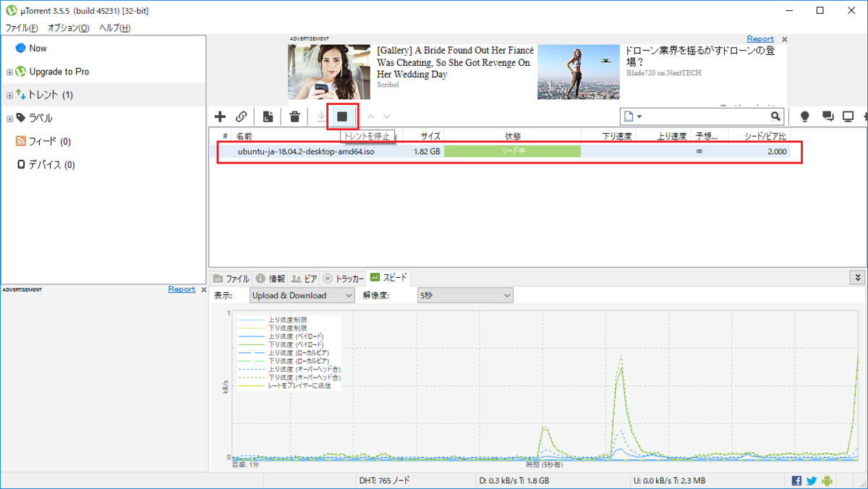Sort by the # column header
This screenshot has height=489, width=868.
point(225,136)
